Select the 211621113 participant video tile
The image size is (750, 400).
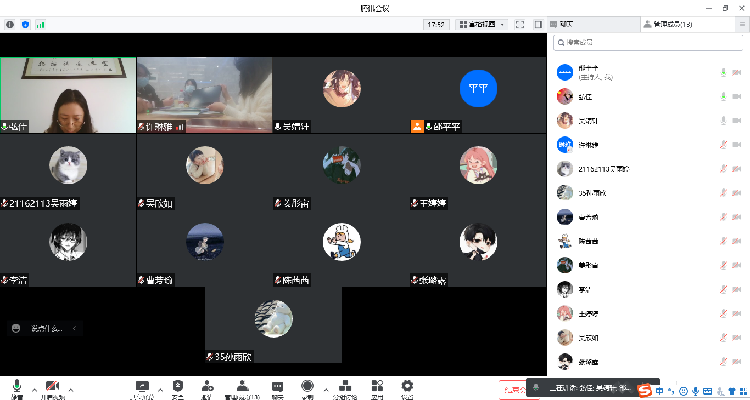pyautogui.click(x=68, y=173)
